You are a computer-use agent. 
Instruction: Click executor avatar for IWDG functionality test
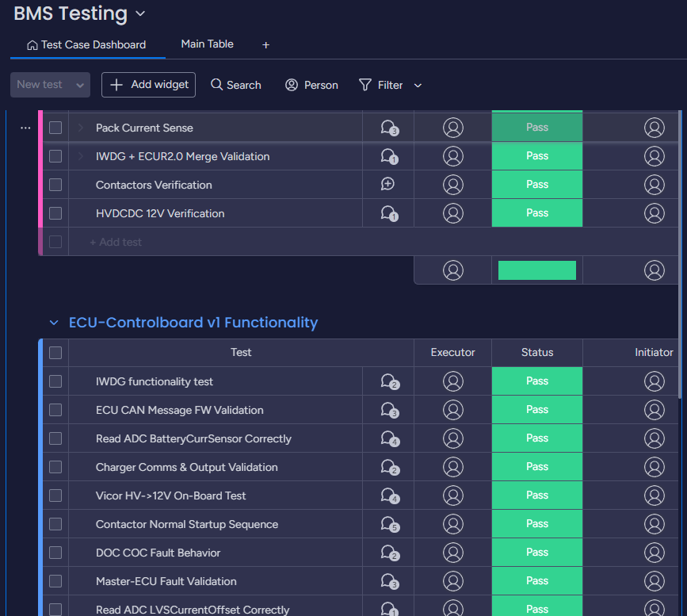coord(452,381)
